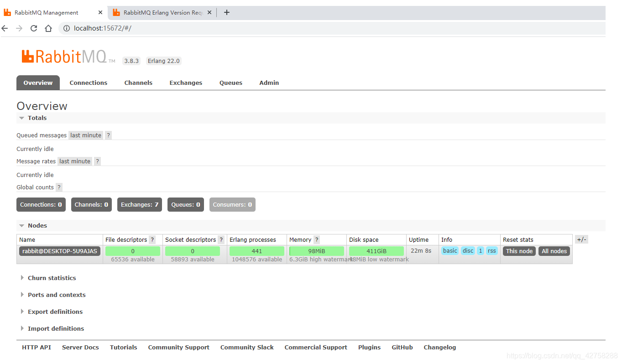
Task: Open the Admin tab
Action: coord(269,83)
